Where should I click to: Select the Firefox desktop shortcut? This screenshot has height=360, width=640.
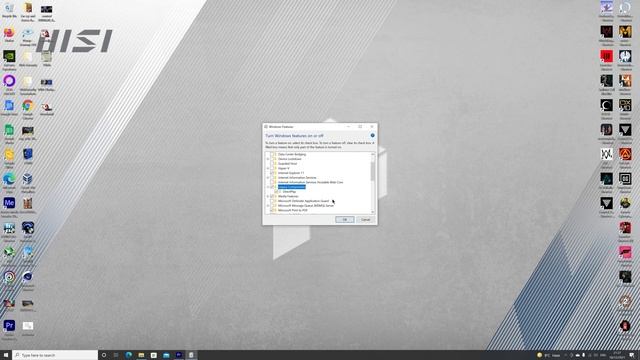coord(9,34)
